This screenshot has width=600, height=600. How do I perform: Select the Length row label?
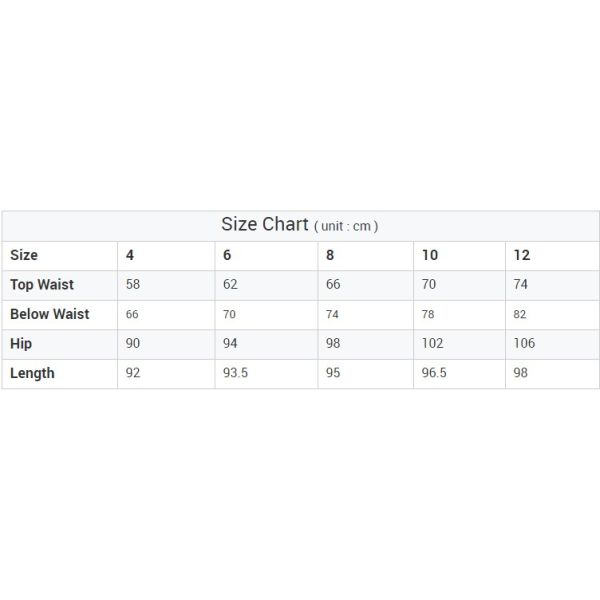(x=32, y=373)
